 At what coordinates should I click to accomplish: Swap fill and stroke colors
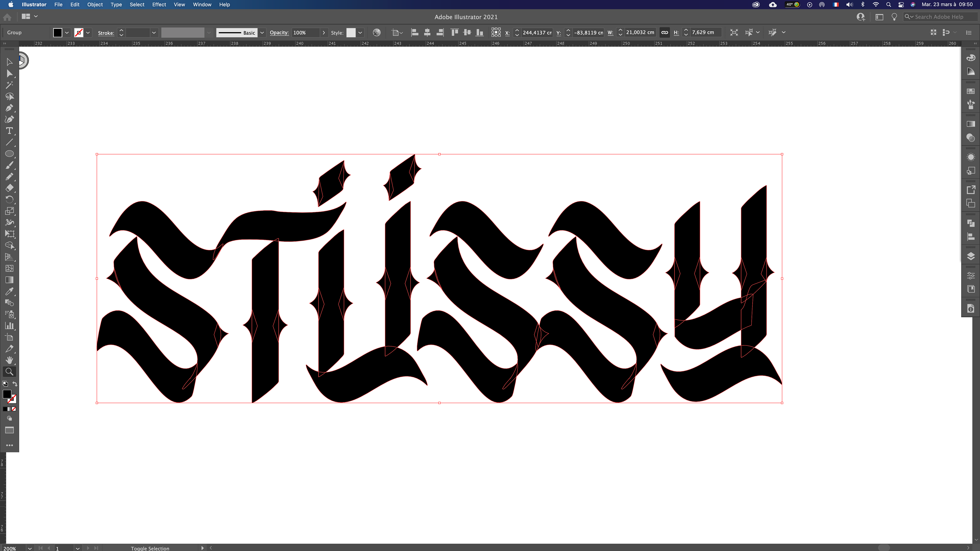(15, 384)
